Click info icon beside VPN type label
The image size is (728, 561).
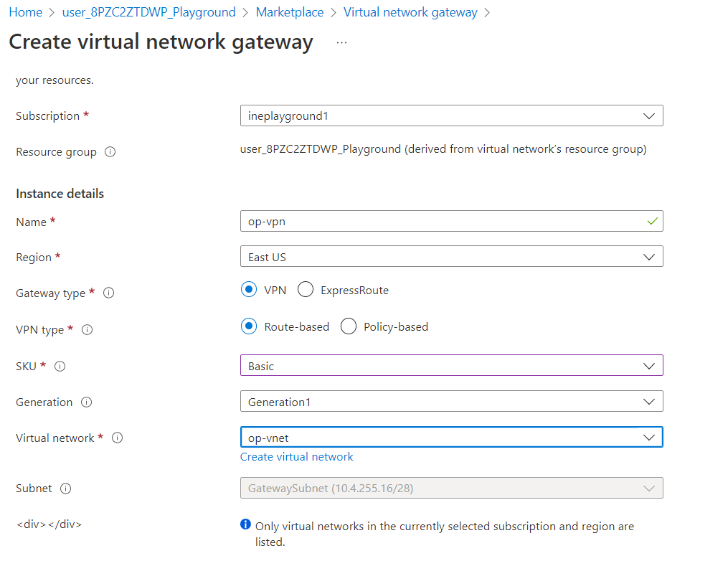click(88, 330)
